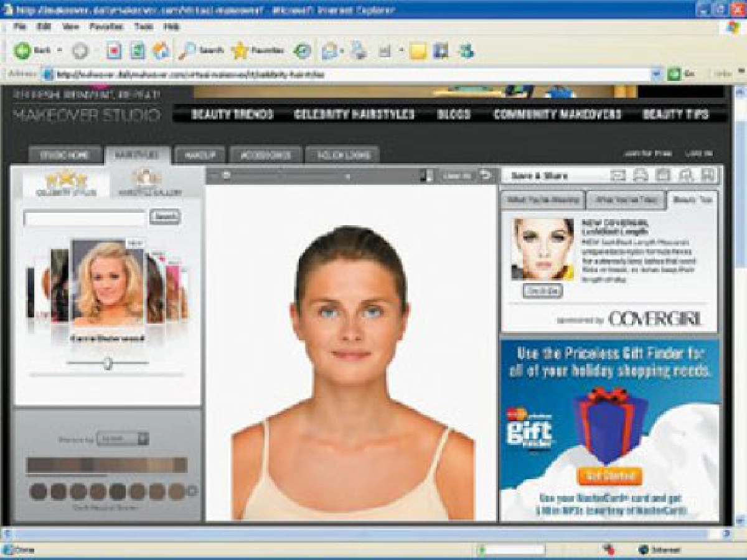Viewport: 747px width, 560px height.
Task: Pick the leftmost round hair color swatch
Action: coord(39,492)
